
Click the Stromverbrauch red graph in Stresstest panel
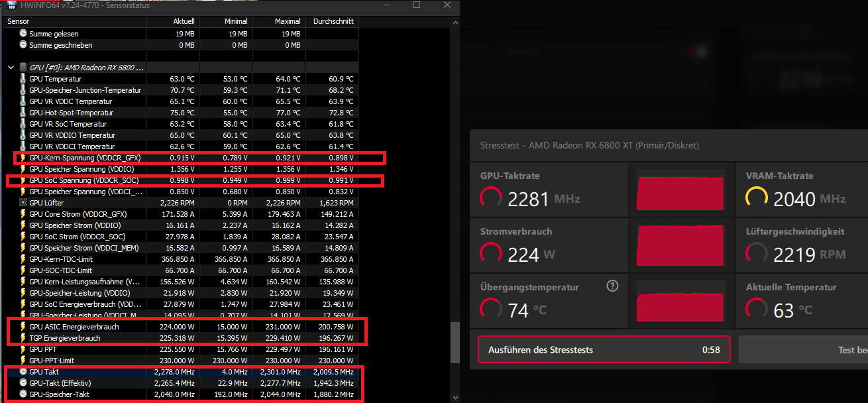click(680, 246)
